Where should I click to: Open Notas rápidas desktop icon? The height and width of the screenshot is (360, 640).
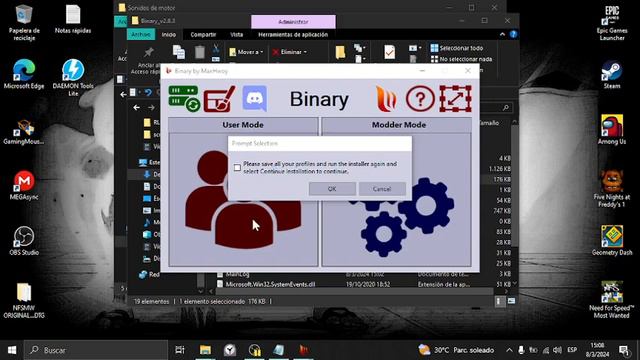coord(73,19)
